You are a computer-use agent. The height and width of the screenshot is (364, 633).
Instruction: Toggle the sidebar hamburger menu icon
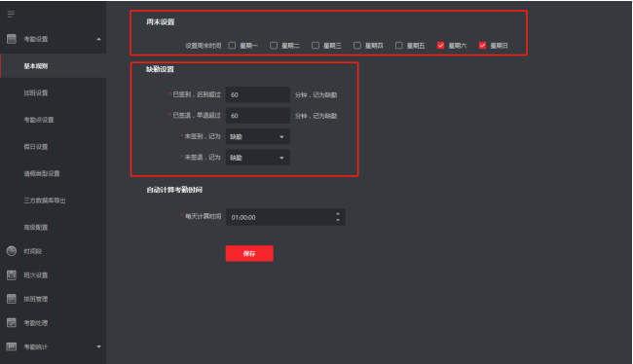(11, 15)
